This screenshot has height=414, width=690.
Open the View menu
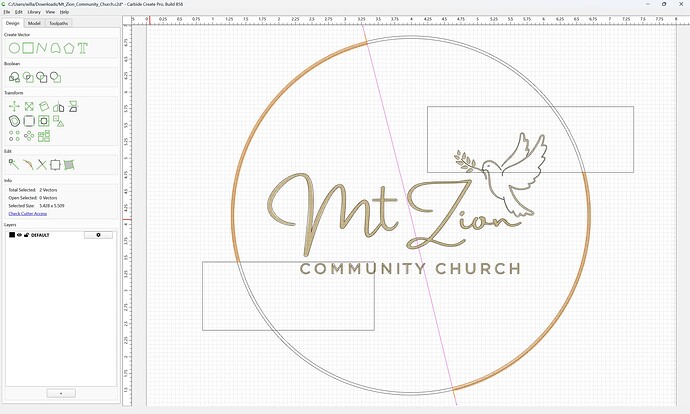[50, 12]
